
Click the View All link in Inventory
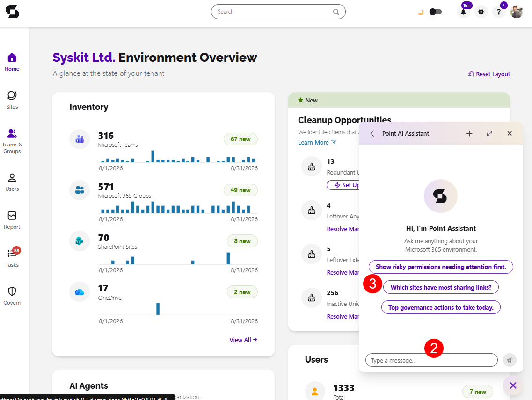pos(243,340)
